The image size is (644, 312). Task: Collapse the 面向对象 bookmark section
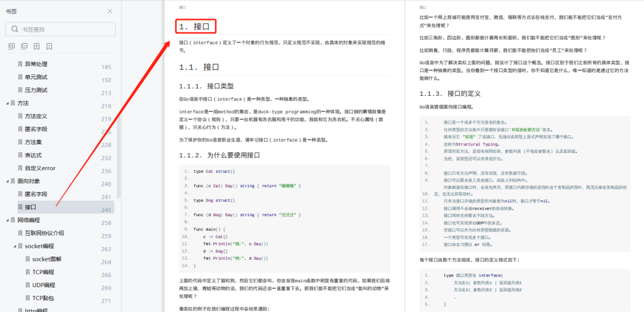click(7, 181)
